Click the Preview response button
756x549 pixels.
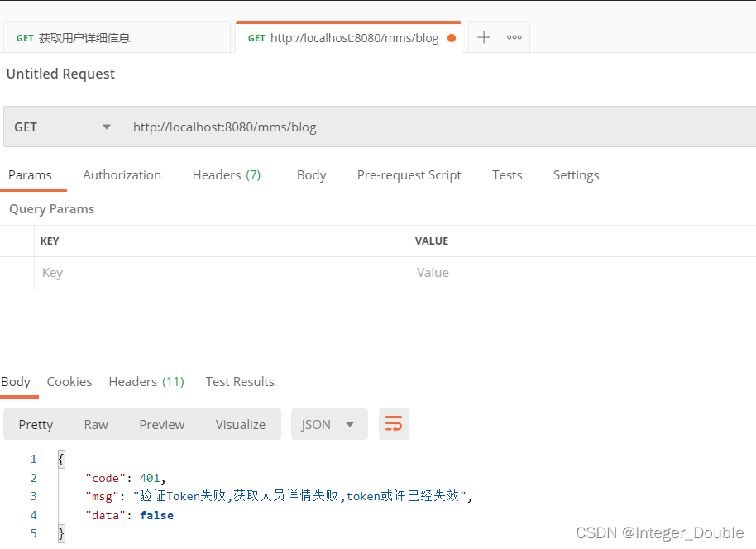[161, 423]
